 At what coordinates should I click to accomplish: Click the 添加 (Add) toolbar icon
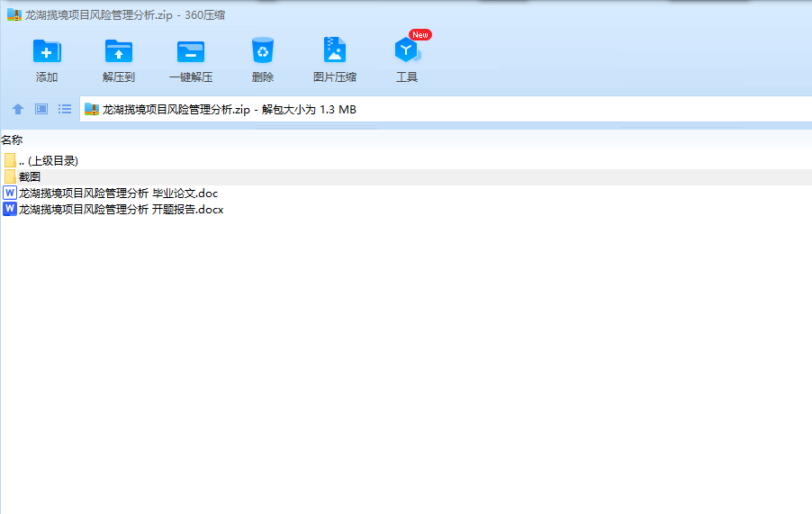tap(47, 50)
